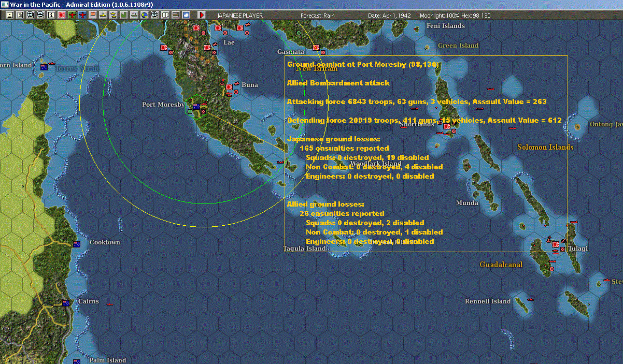Click the Cairns map label
The image size is (623, 364).
pyautogui.click(x=88, y=301)
